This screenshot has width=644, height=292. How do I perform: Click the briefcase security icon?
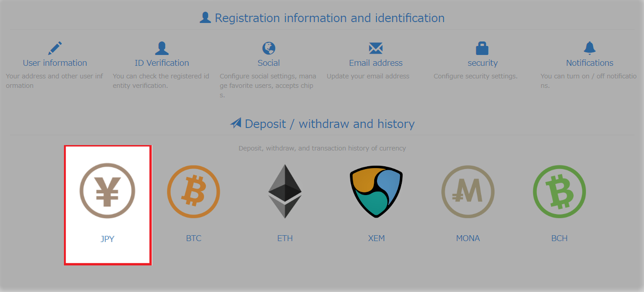(482, 48)
